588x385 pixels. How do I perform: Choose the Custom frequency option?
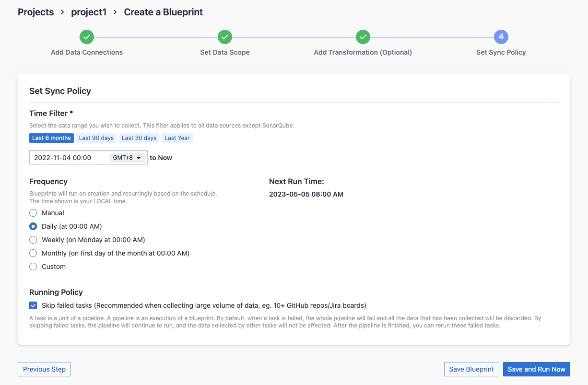pyautogui.click(x=33, y=267)
